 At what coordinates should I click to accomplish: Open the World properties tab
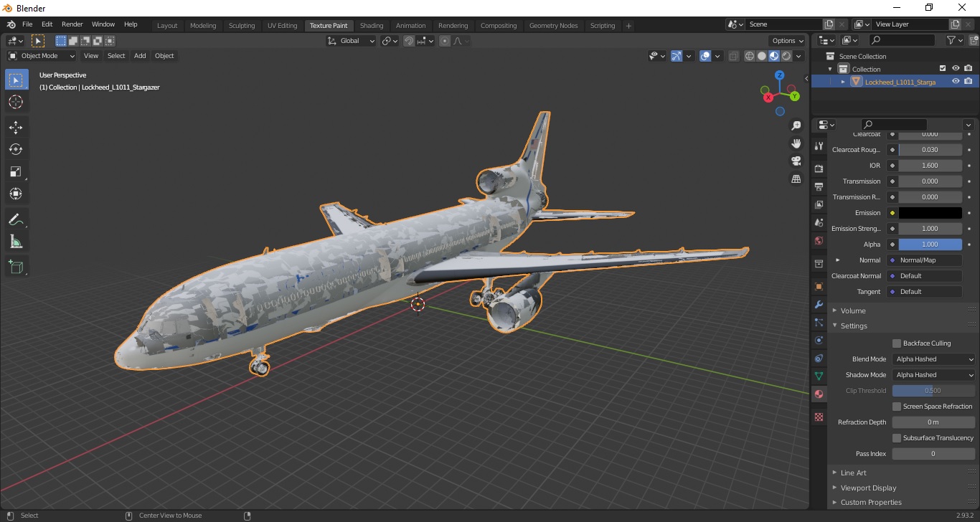(x=819, y=240)
